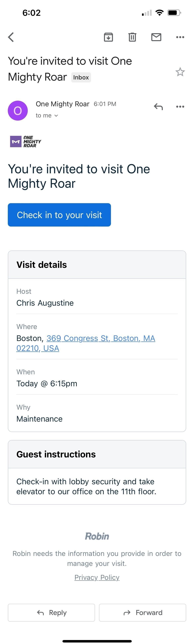Viewport: 194px width, 644px height.
Task: Tap the Reply button at bottom
Action: tap(51, 612)
